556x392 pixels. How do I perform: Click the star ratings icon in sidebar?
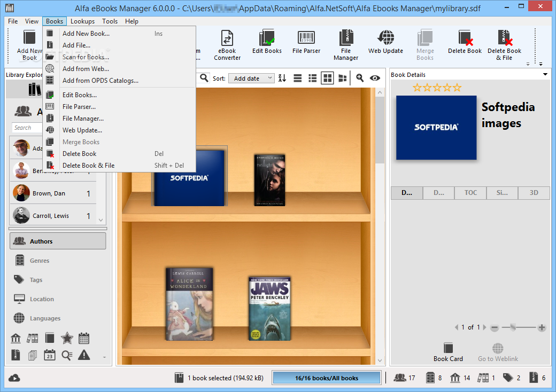67,338
